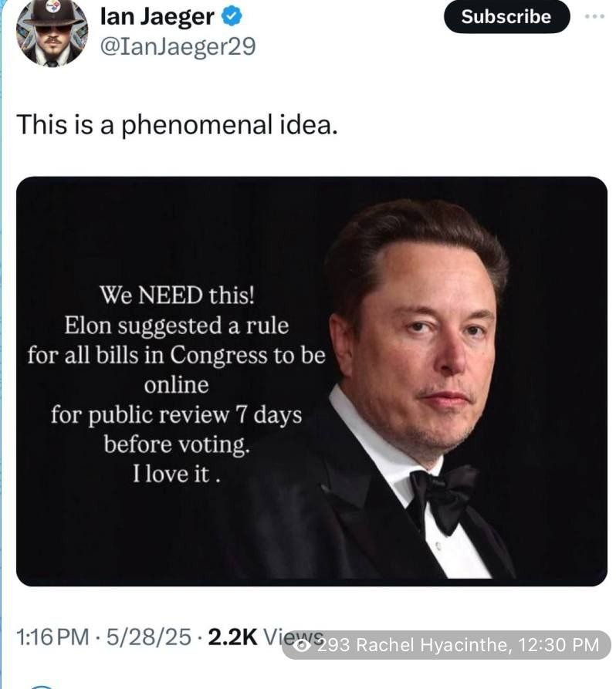Click the "before voting." line in image

click(x=175, y=444)
